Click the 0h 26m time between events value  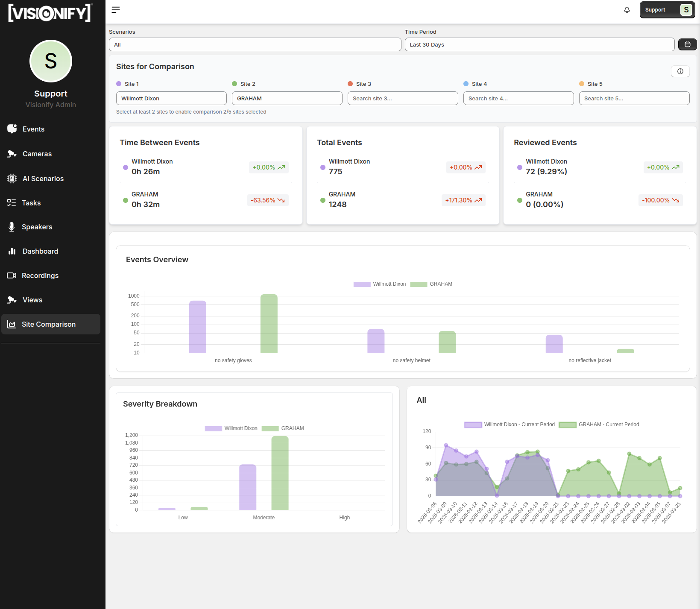pos(146,172)
